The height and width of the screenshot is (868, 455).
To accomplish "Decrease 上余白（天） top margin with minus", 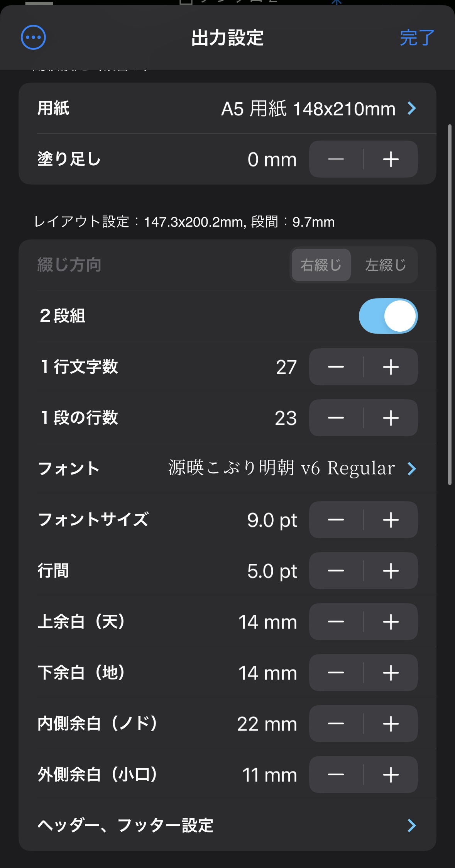I will pyautogui.click(x=336, y=622).
